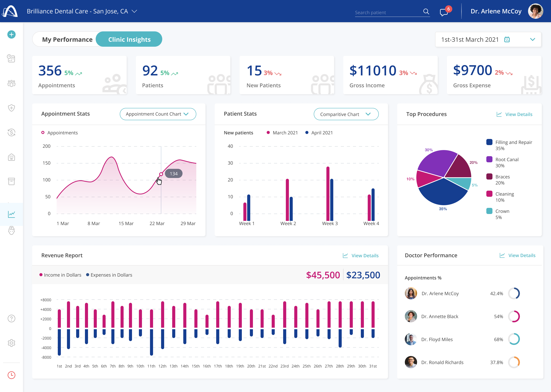Image resolution: width=551 pixels, height=392 pixels.
Task: Switch to Clinic Insights tab
Action: pos(129,39)
